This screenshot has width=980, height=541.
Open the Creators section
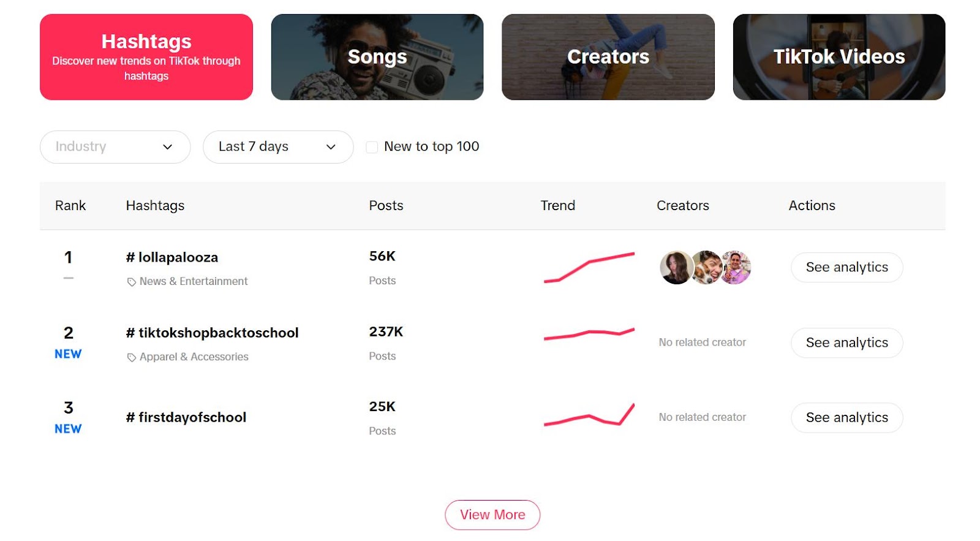coord(608,56)
